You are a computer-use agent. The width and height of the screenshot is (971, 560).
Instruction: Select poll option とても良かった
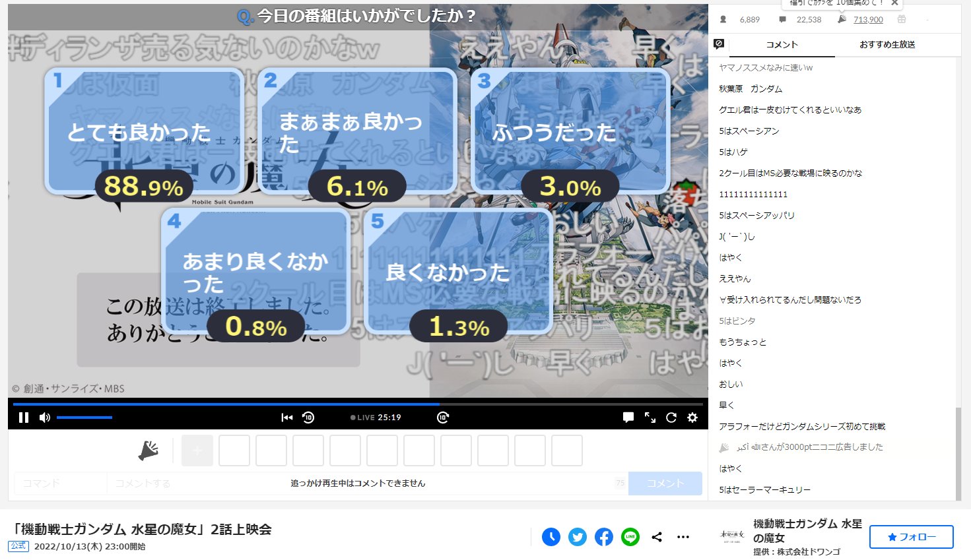[x=145, y=131]
